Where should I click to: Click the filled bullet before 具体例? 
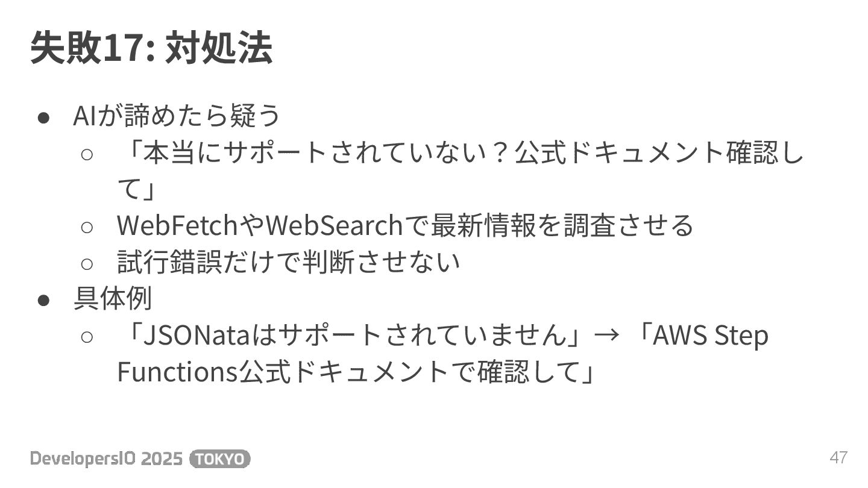(43, 299)
